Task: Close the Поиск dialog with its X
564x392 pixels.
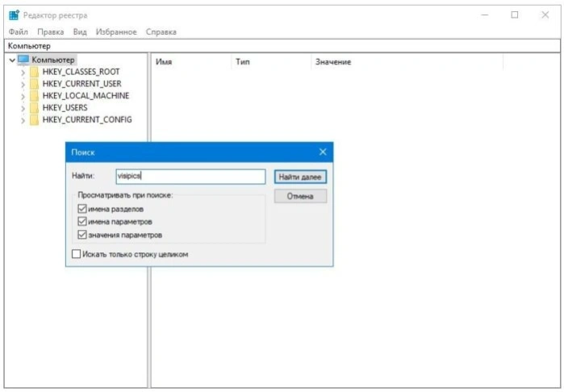Action: pyautogui.click(x=323, y=152)
